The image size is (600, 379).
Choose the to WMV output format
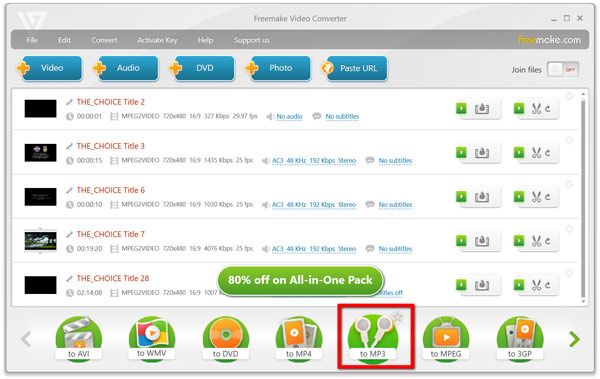pyautogui.click(x=152, y=337)
